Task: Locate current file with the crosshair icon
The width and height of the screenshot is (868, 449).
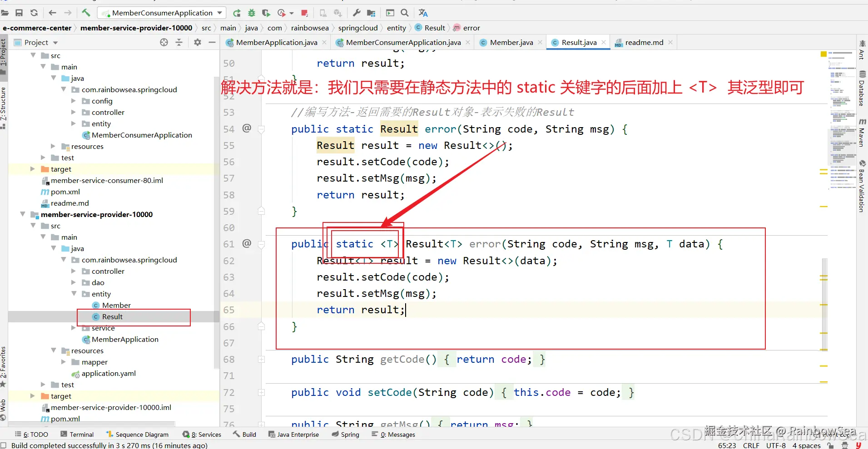Action: coord(164,42)
